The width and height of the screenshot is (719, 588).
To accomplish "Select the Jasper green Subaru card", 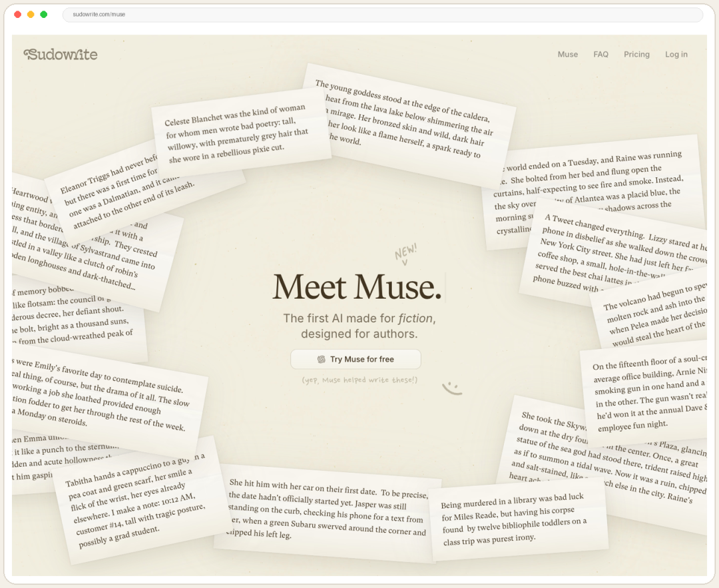I will tap(326, 513).
